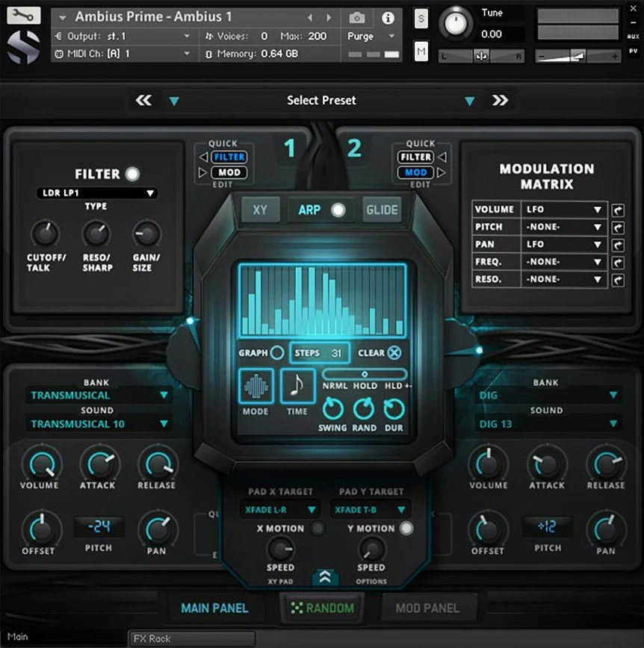Click the Cutoff/Talk filter knob
This screenshot has width=644, height=648.
(45, 234)
